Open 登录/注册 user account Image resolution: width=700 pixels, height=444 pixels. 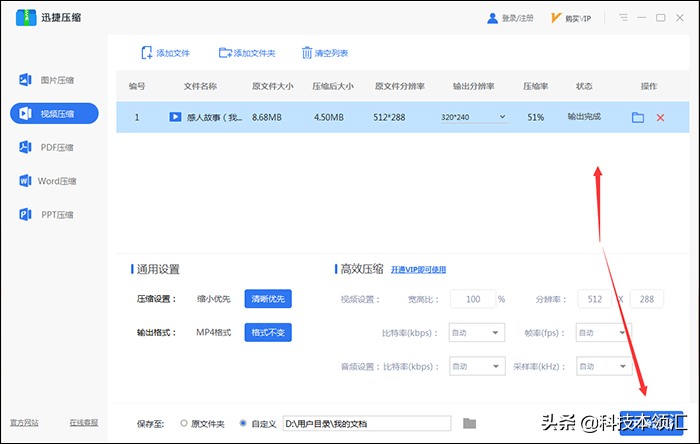510,18
